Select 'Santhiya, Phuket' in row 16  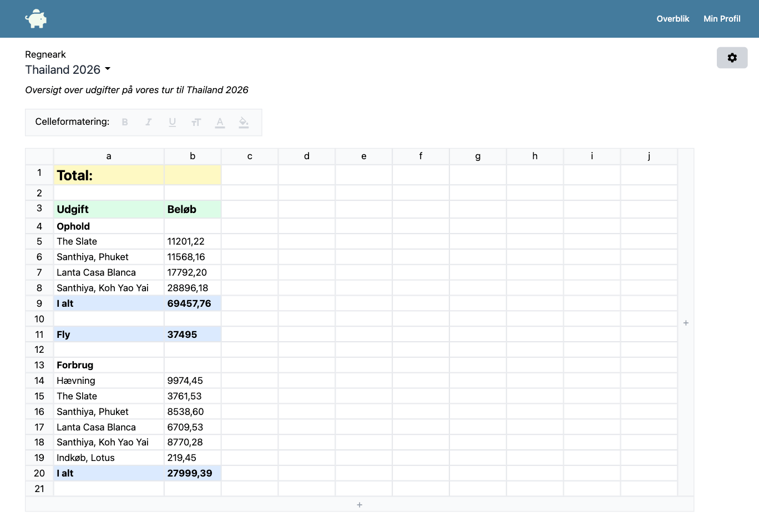pos(109,412)
